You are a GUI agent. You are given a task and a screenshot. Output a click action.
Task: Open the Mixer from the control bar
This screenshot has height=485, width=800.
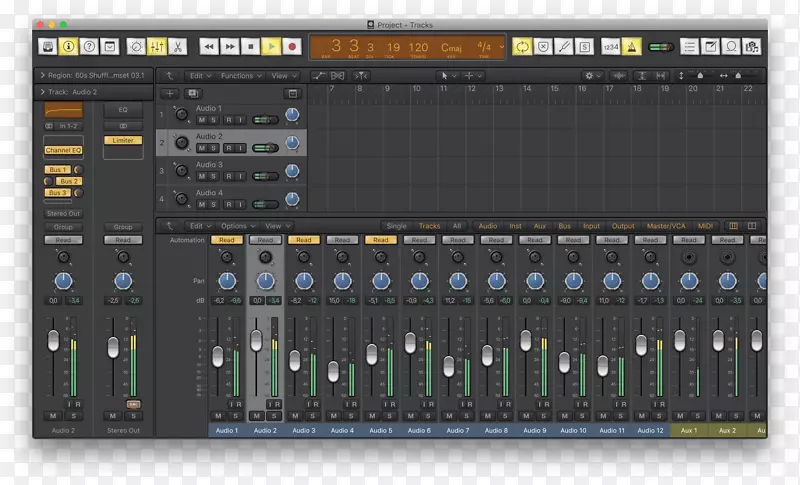click(157, 46)
